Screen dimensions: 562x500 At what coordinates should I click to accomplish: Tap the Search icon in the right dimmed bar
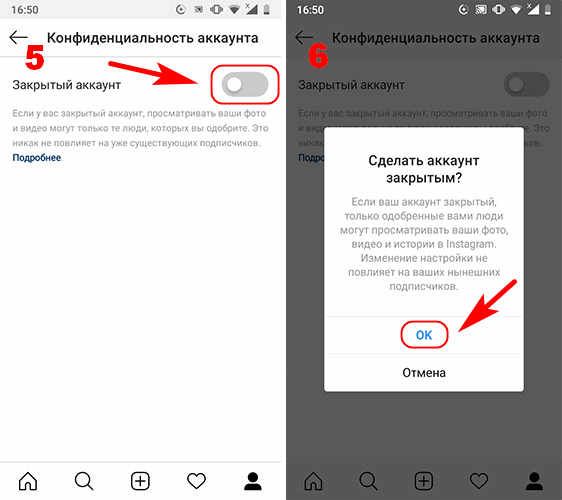pos(368,481)
